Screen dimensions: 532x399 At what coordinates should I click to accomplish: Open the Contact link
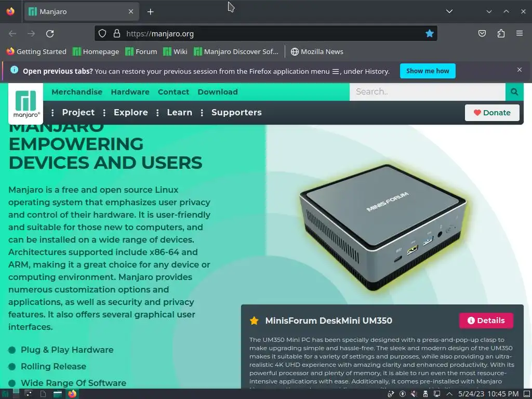[174, 92]
